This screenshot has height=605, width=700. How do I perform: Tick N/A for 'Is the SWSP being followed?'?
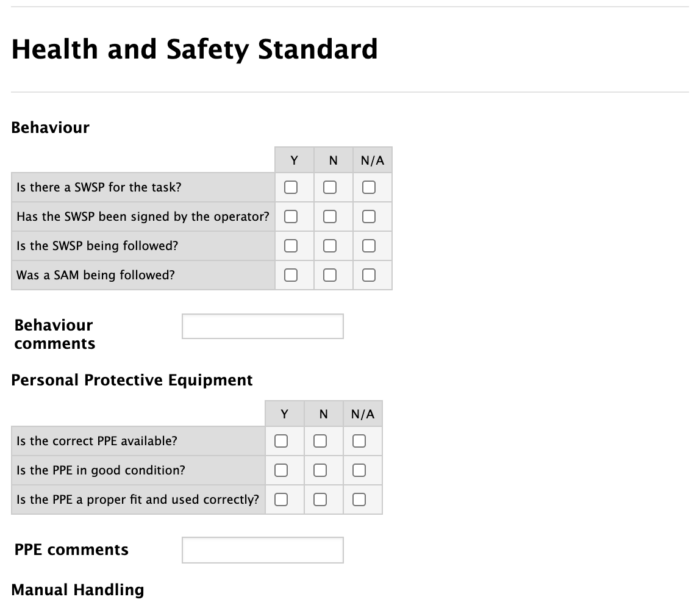pos(369,246)
